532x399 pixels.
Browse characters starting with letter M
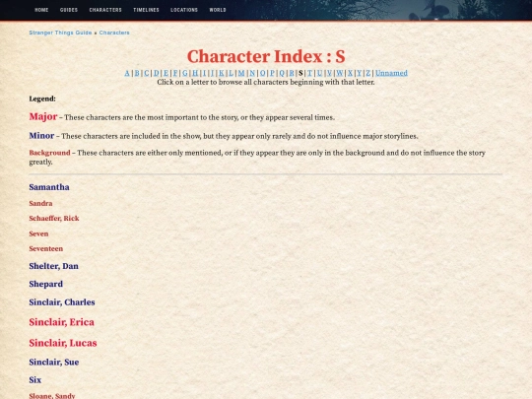[241, 73]
